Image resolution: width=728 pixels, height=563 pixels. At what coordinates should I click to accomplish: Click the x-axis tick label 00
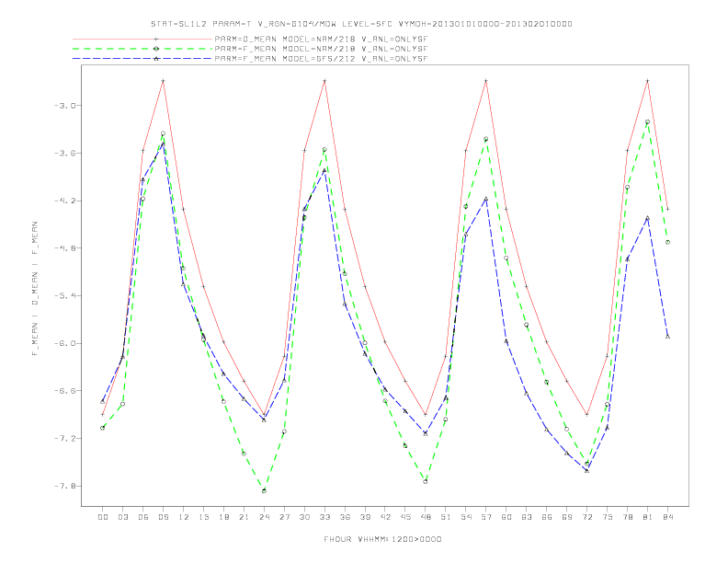tap(103, 517)
